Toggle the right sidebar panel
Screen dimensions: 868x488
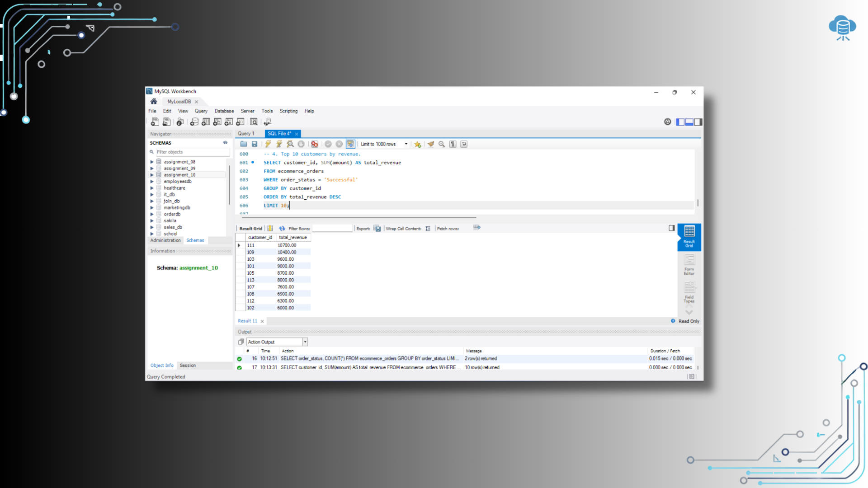(x=698, y=122)
